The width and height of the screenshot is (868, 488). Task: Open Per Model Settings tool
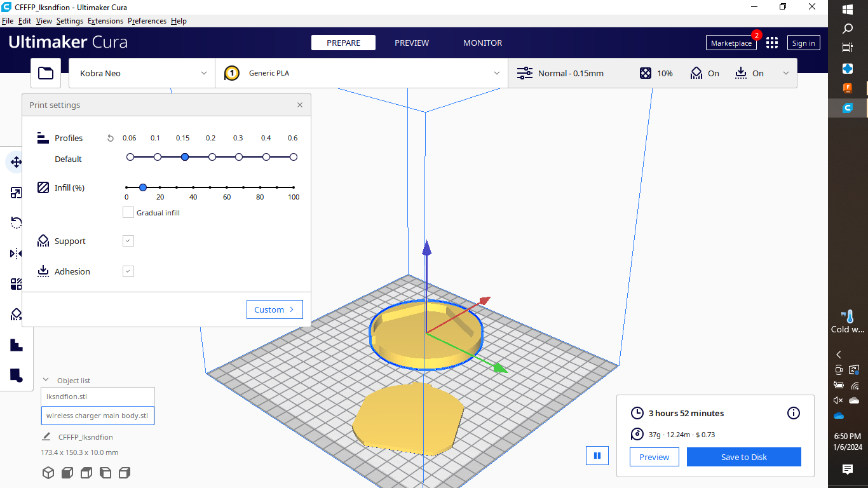point(17,284)
